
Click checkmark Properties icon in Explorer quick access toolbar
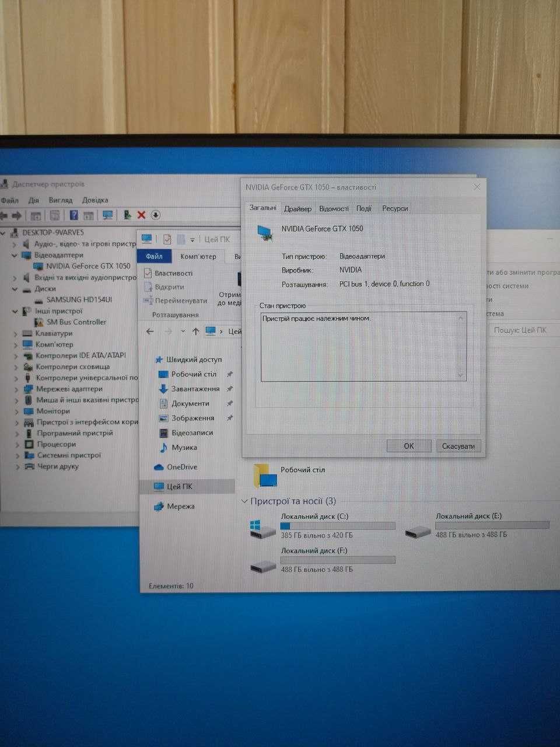(167, 239)
